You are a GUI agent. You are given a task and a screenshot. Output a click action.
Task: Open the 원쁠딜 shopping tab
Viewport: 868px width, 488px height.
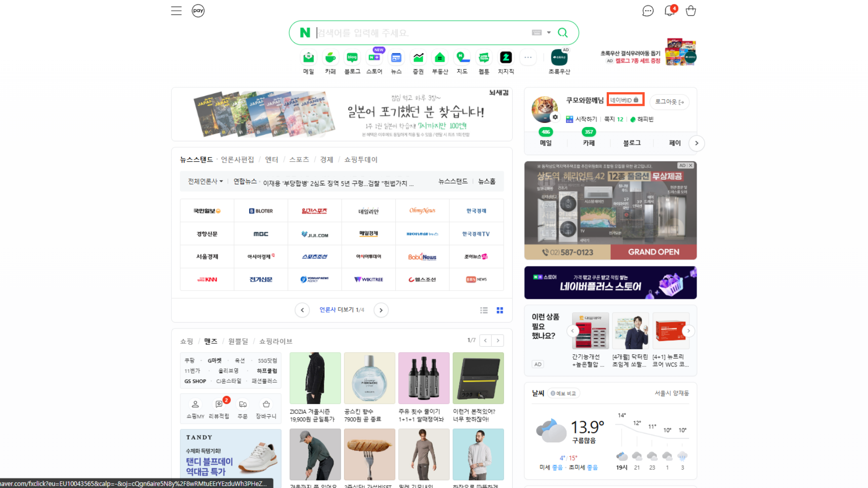(239, 341)
